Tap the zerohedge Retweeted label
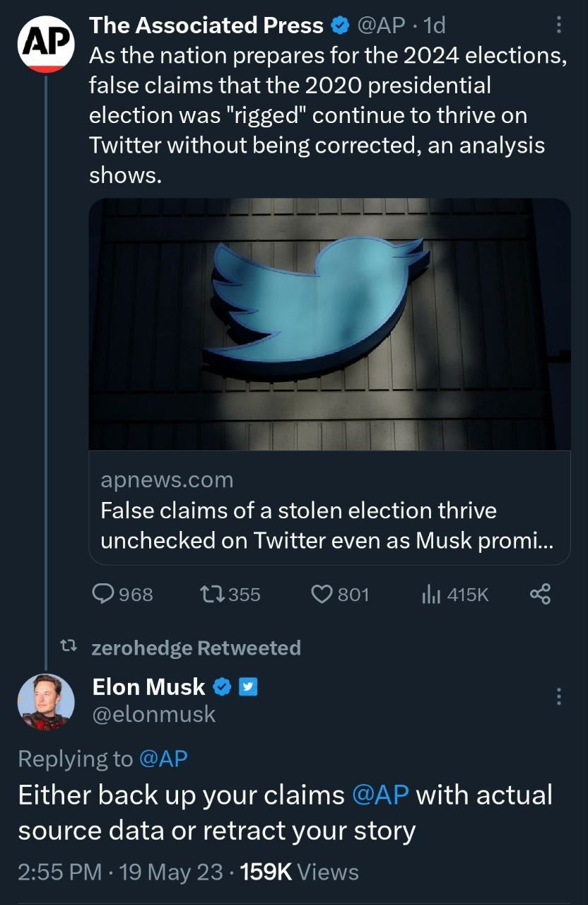The height and width of the screenshot is (905, 588). tap(196, 648)
